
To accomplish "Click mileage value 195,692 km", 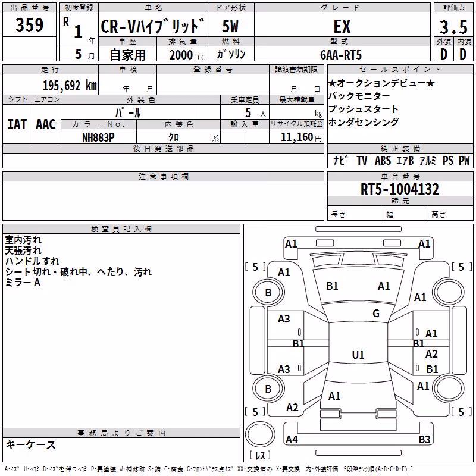I will click(x=70, y=86).
